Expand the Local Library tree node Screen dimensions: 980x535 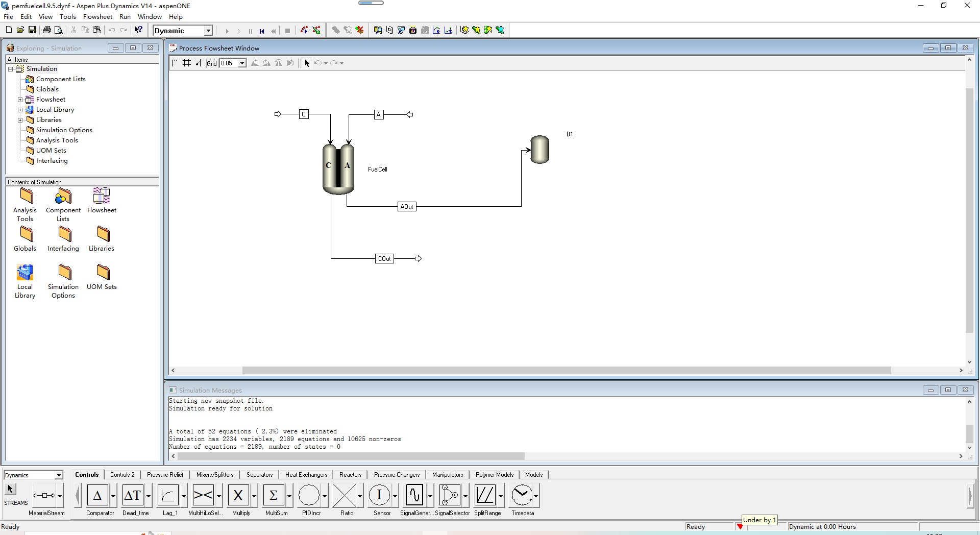20,110
